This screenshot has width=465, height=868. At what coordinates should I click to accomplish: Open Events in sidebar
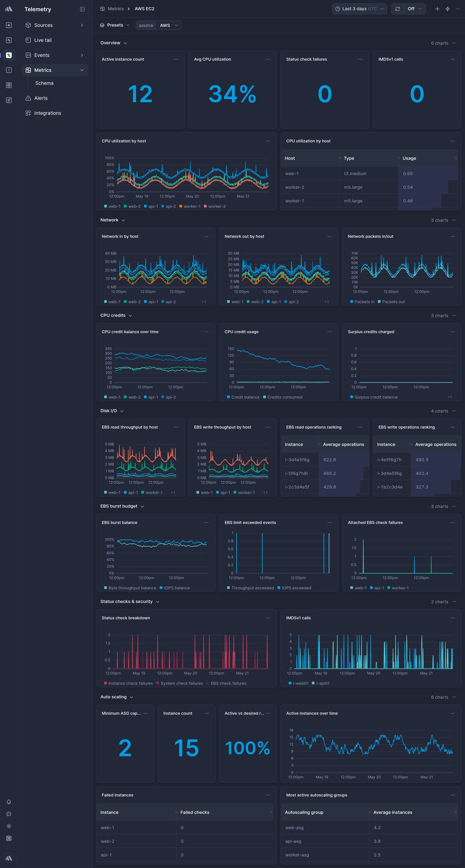(55, 55)
